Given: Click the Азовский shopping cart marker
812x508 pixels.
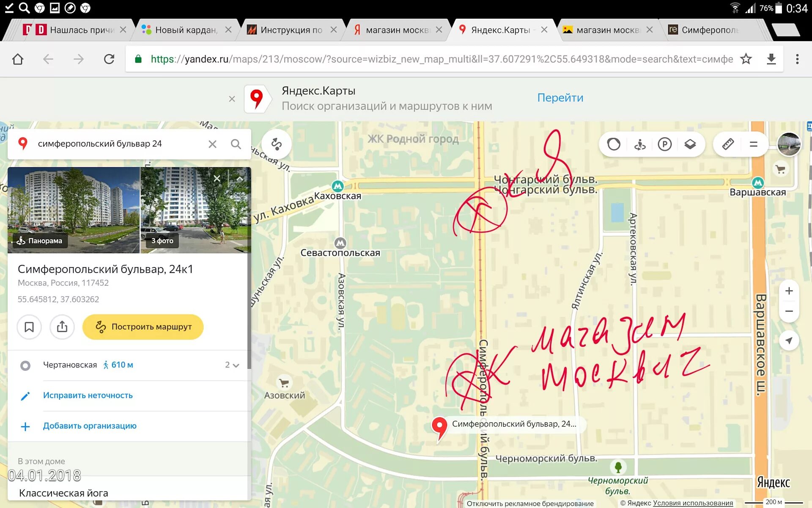Looking at the screenshot, I should (284, 383).
